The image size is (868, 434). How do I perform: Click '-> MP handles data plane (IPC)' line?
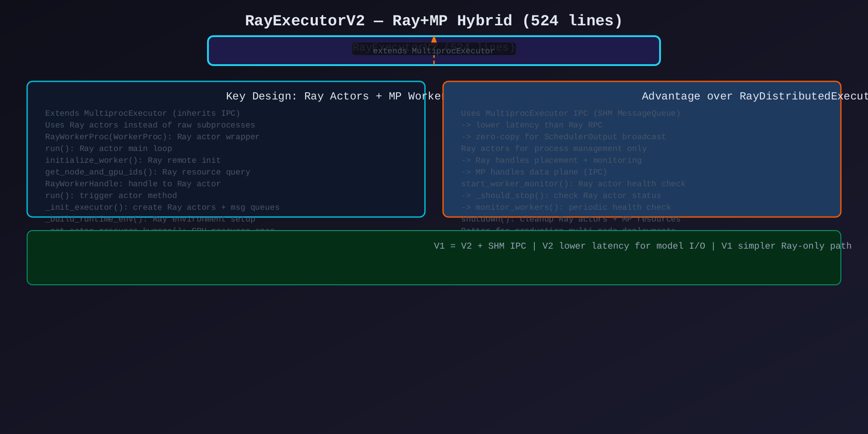534,172
